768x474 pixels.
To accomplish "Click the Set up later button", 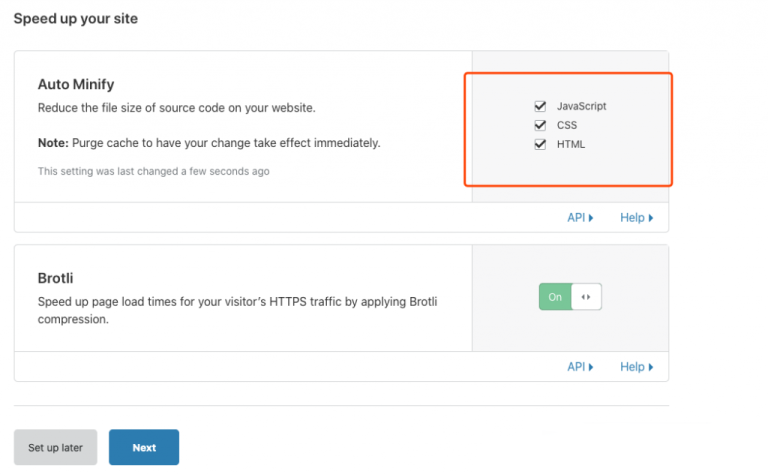I will coord(55,447).
